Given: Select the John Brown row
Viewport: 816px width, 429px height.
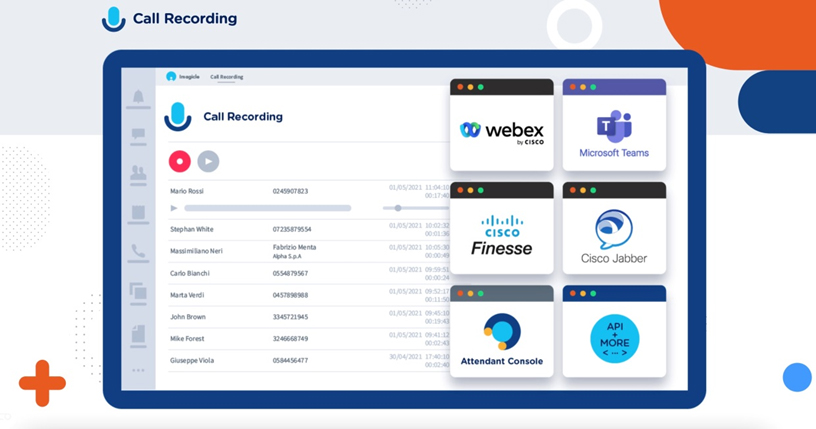Looking at the screenshot, I should [309, 317].
